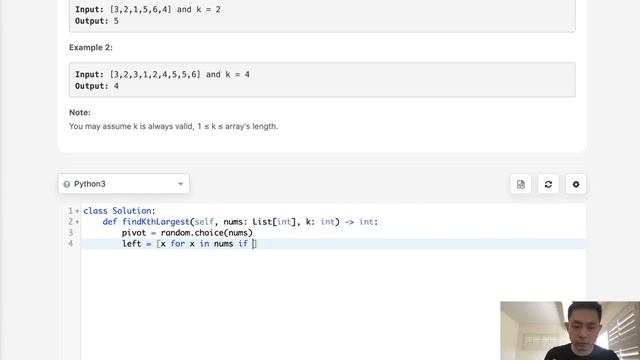Collapse the findKthLargest fold arrow on line 2
This screenshot has height=360, width=640.
(77, 222)
